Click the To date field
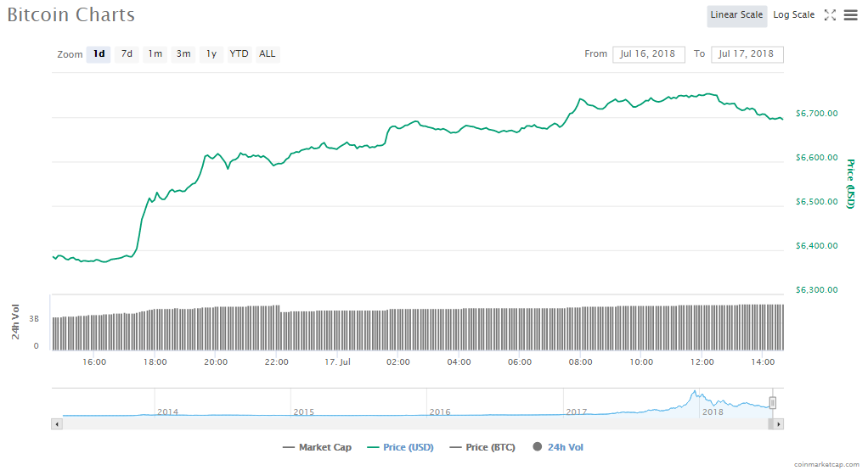Image resolution: width=868 pixels, height=476 pixels. tap(747, 54)
